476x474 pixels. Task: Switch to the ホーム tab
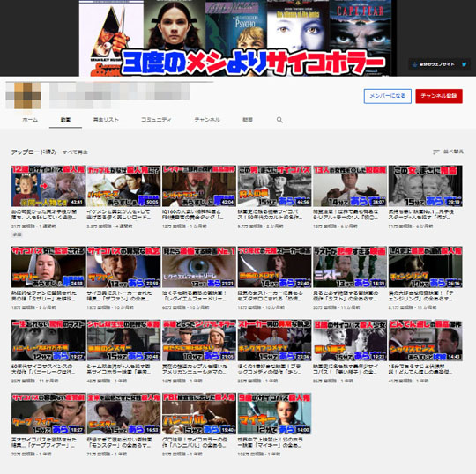click(30, 120)
